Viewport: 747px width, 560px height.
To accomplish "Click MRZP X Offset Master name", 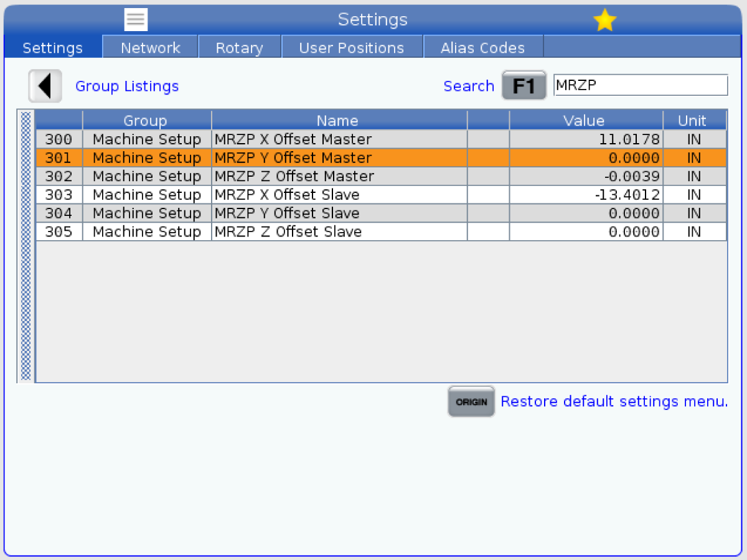I will click(293, 139).
